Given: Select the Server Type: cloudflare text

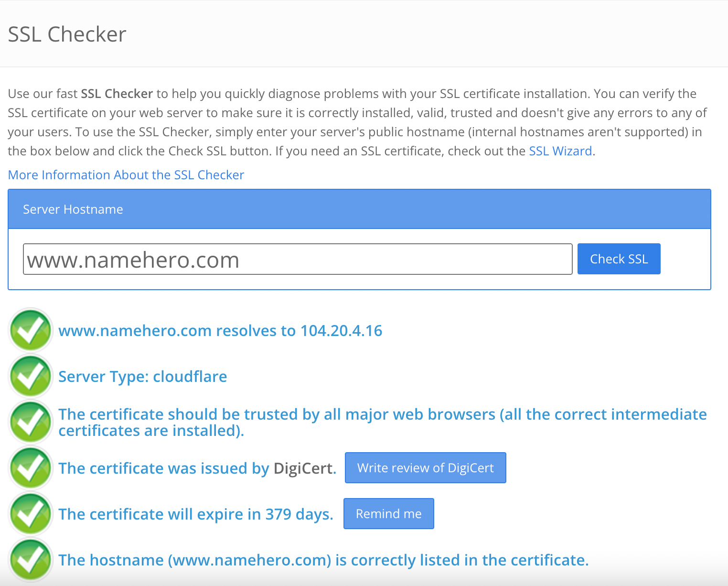Looking at the screenshot, I should click(143, 377).
